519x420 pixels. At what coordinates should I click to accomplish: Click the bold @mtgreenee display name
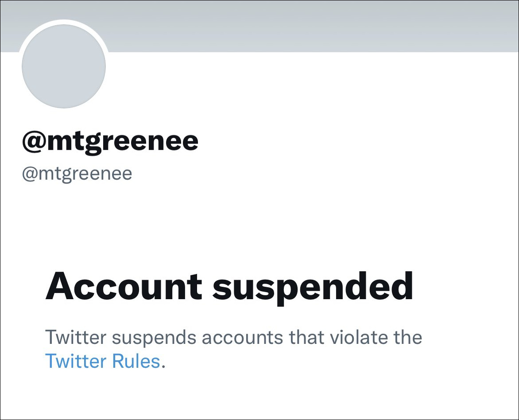coord(110,141)
